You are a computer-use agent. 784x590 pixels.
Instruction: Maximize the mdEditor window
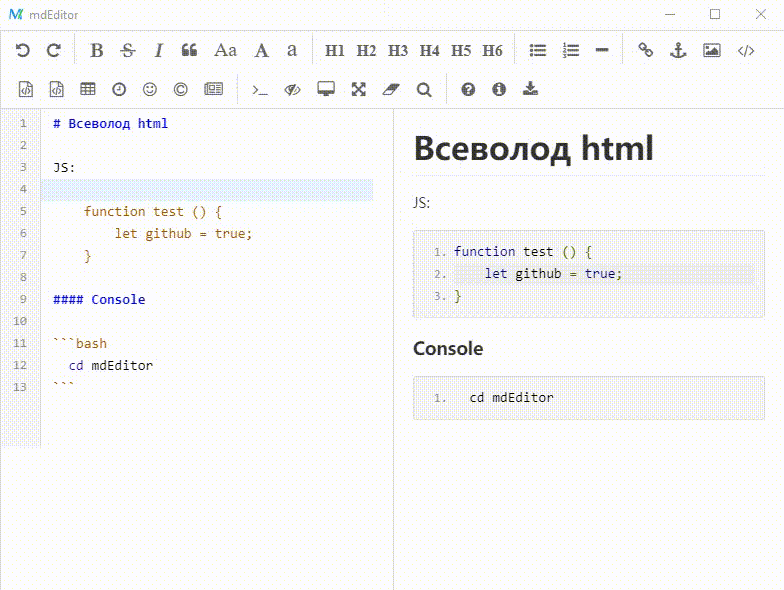point(715,14)
